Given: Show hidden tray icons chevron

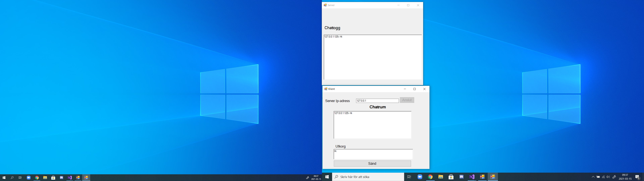Looking at the screenshot, I should [x=593, y=177].
